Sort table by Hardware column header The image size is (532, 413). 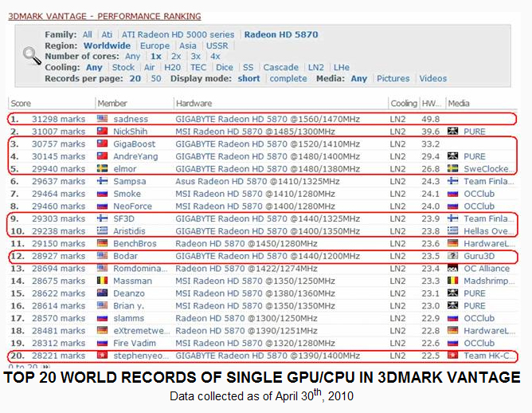pyautogui.click(x=194, y=104)
